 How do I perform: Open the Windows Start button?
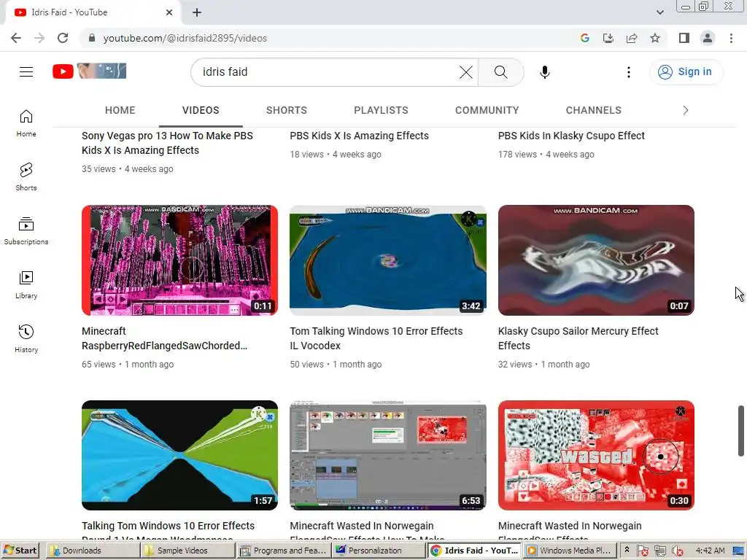pos(20,551)
